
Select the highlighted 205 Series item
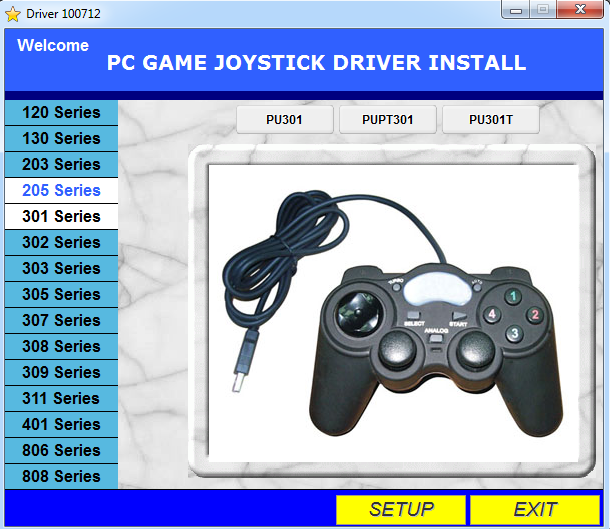[61, 191]
